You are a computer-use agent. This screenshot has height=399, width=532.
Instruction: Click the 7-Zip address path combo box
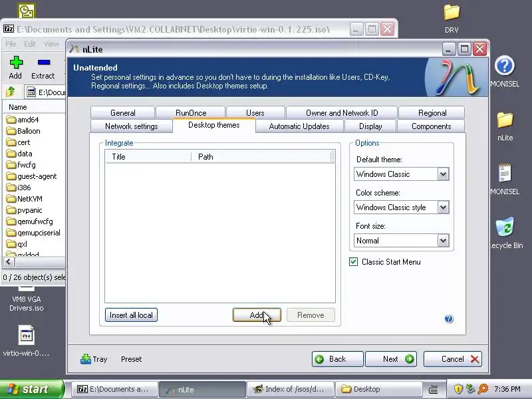point(45,92)
